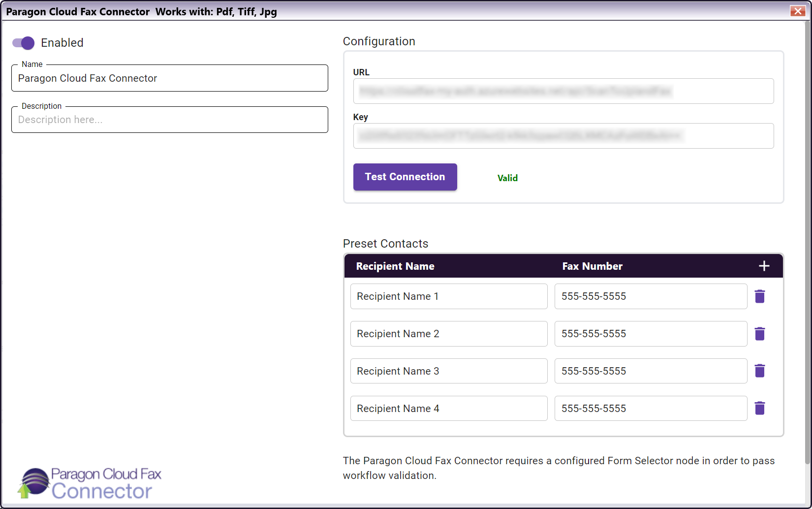Click the Description text field
This screenshot has width=812, height=509.
[x=170, y=120]
